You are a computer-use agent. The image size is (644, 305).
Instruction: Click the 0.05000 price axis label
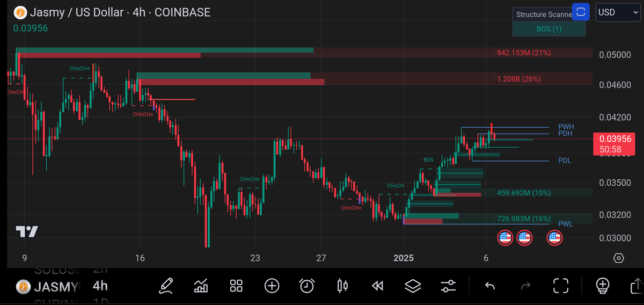pyautogui.click(x=616, y=55)
